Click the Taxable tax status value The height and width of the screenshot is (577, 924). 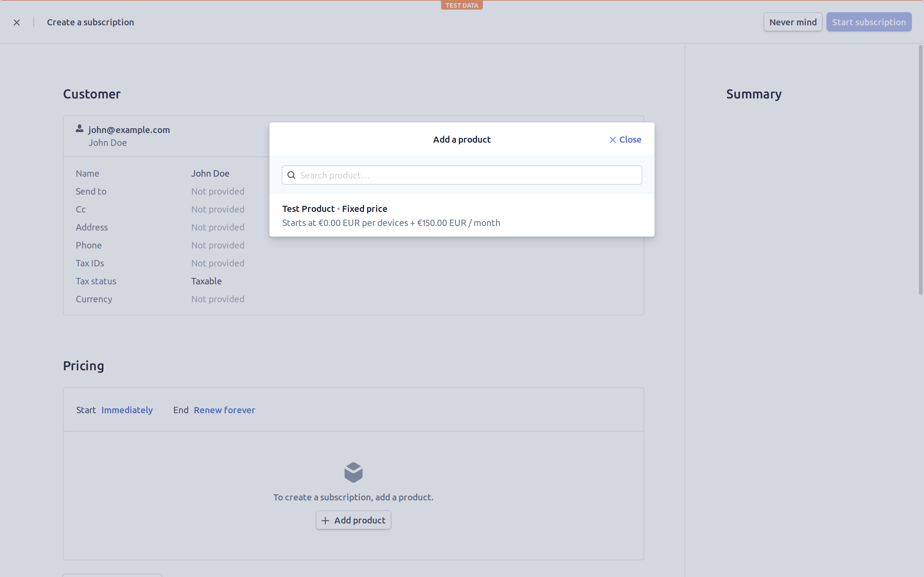pyautogui.click(x=206, y=281)
